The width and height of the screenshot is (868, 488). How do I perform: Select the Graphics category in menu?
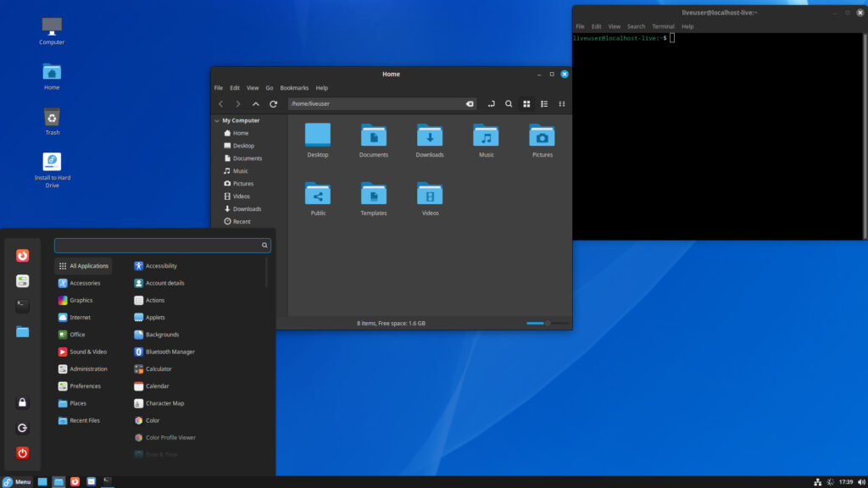[x=81, y=300]
